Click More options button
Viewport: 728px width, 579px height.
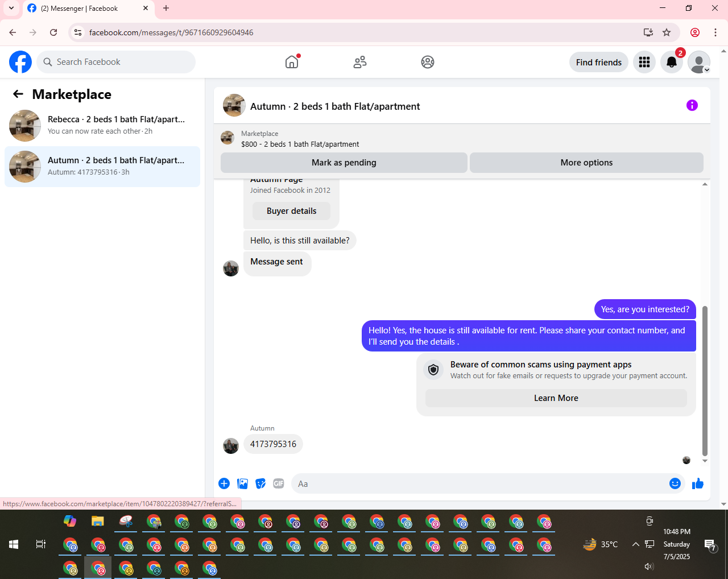(x=586, y=163)
